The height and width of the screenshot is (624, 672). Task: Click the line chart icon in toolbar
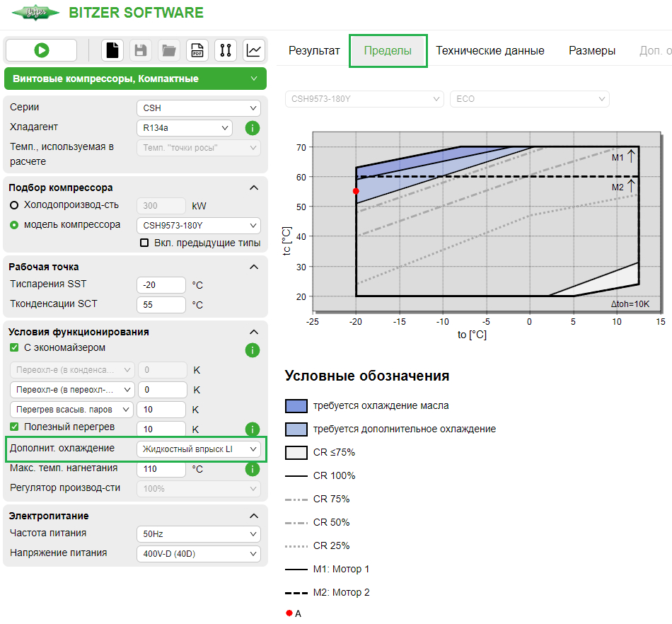[x=254, y=50]
